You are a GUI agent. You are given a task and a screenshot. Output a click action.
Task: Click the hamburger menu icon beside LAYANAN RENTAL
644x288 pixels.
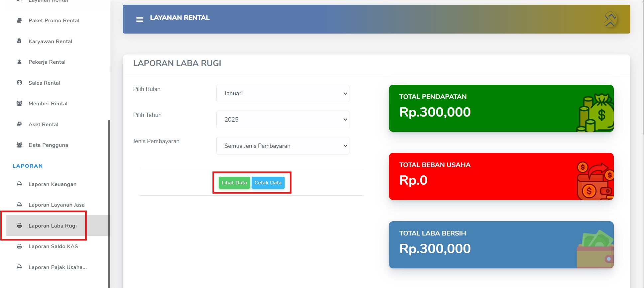(x=140, y=19)
